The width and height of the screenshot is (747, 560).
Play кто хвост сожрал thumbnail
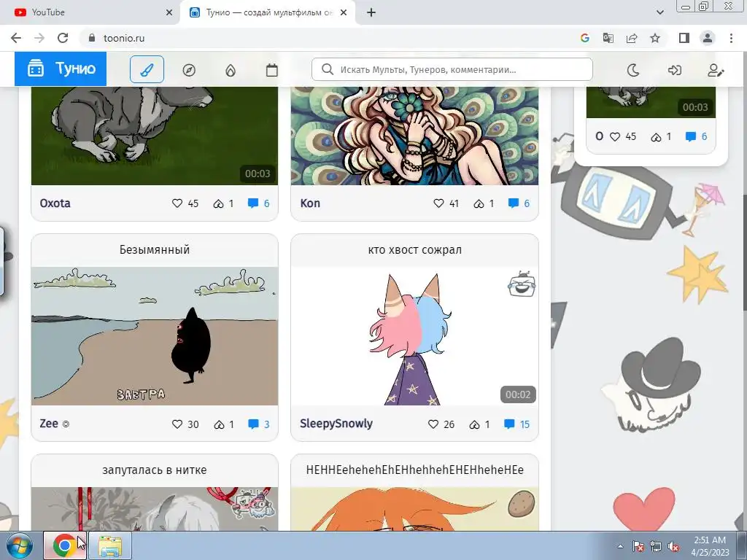pos(414,336)
